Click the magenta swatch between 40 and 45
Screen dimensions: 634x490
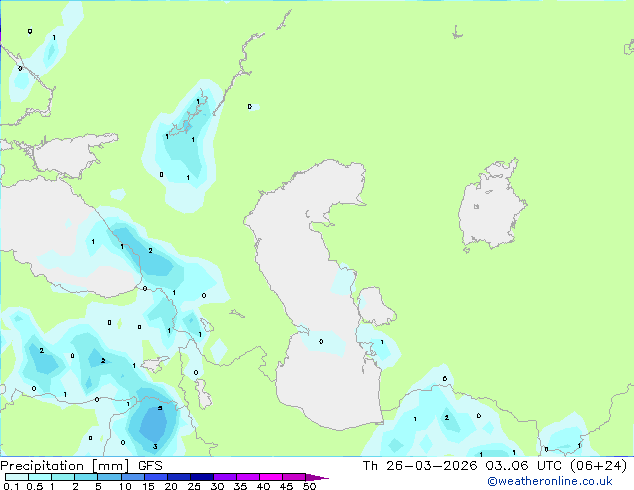point(271,477)
